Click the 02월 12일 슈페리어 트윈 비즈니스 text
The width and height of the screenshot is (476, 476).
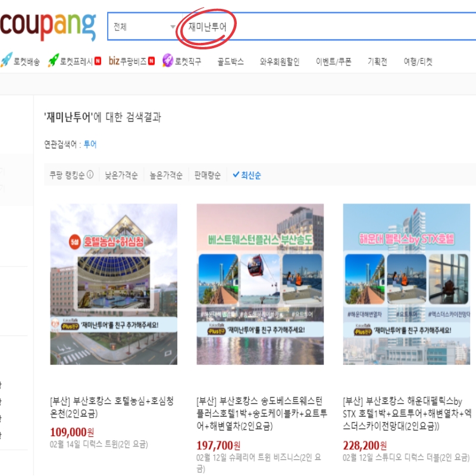[259, 464]
